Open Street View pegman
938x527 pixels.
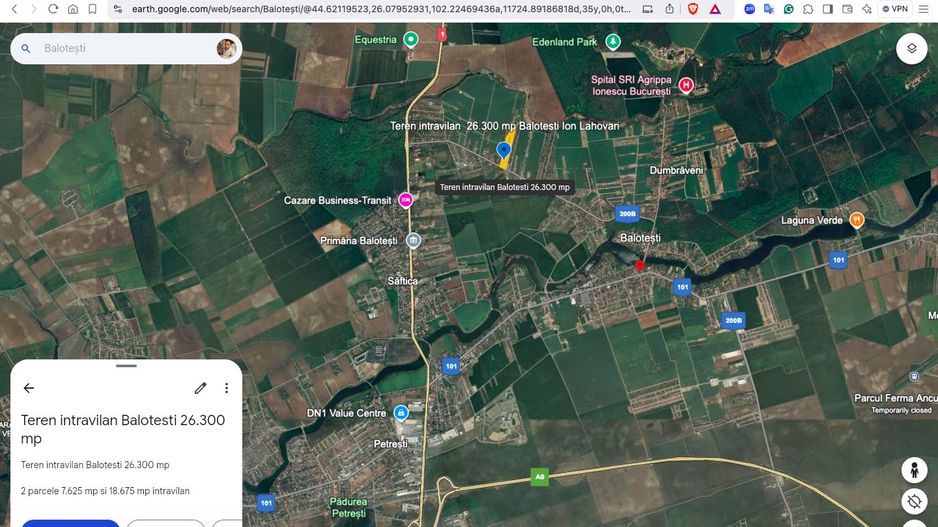(914, 470)
